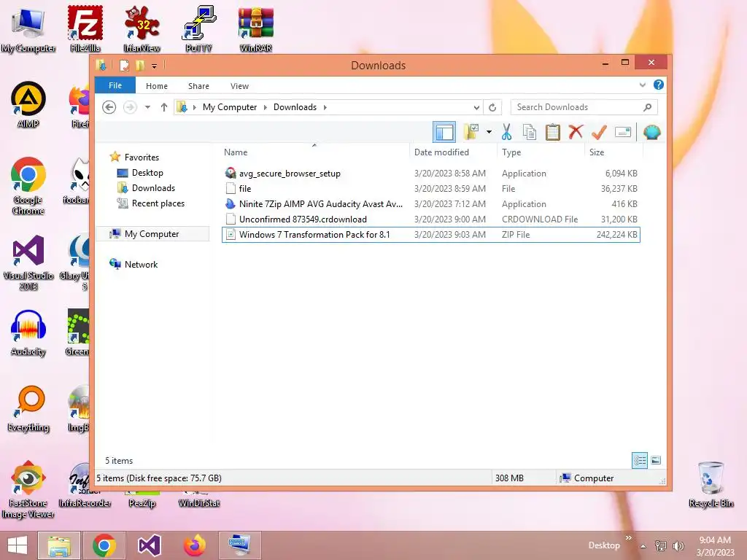Select the Ninite 7Zip AIMP installer
Screen dimensions: 747x560
(430, 204)
